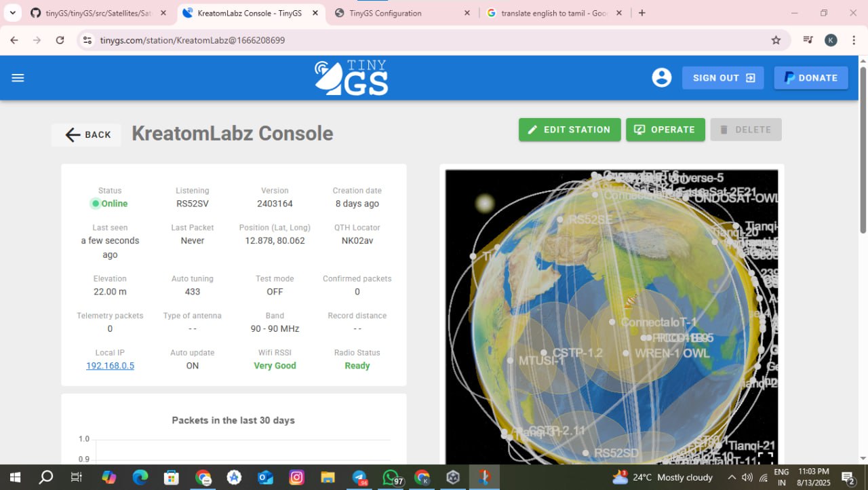This screenshot has height=490, width=868.
Task: Reload the current page
Action: click(x=60, y=40)
